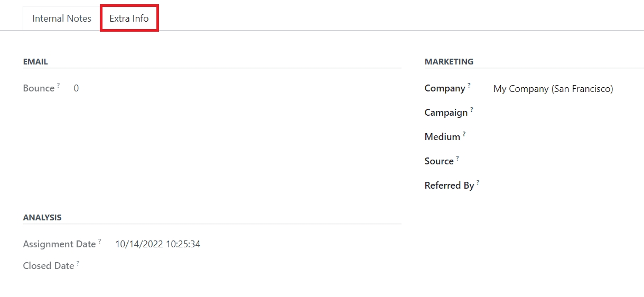The image size is (644, 297).
Task: Click the Source field label
Action: pos(439,161)
